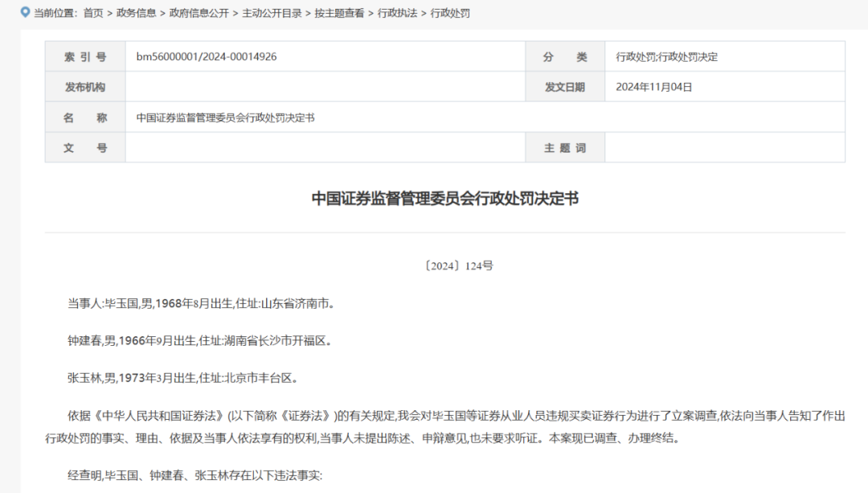Select the date 2024年11月04日
The width and height of the screenshot is (868, 493).
point(653,87)
